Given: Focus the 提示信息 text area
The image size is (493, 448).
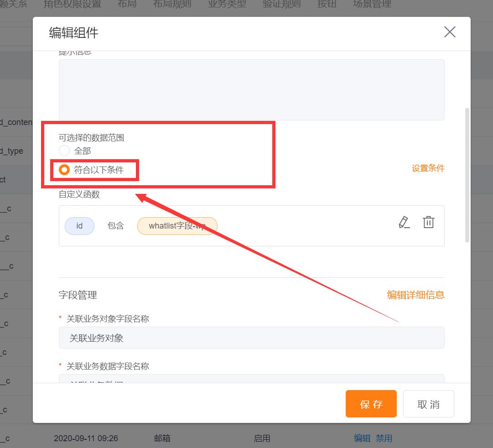Looking at the screenshot, I should (x=252, y=90).
